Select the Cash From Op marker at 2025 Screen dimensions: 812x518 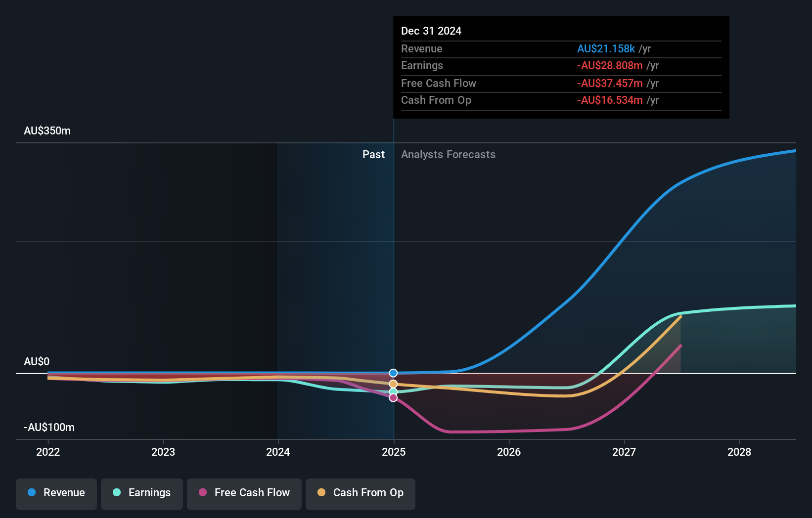(x=393, y=384)
